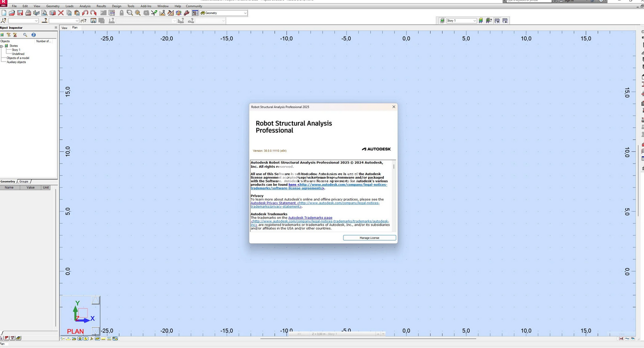Click the padlock icon in the toolbar
Image resolution: width=644 pixels, height=348 pixels.
click(122, 13)
